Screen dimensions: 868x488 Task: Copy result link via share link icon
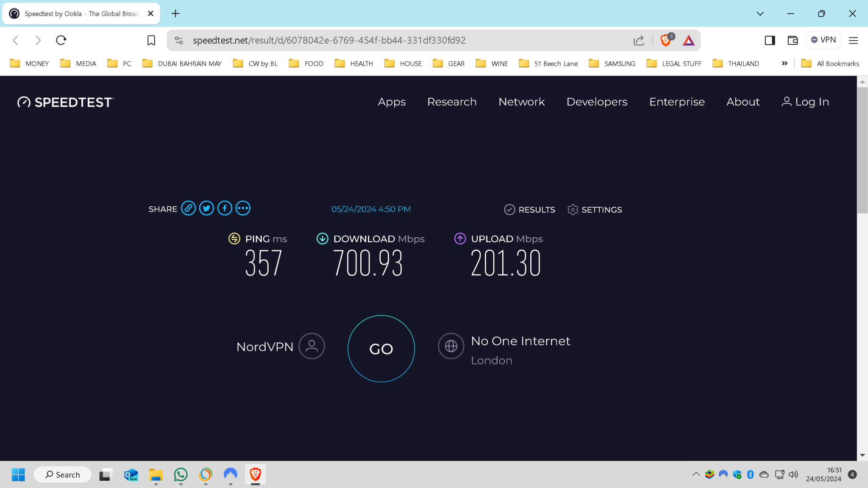point(188,208)
